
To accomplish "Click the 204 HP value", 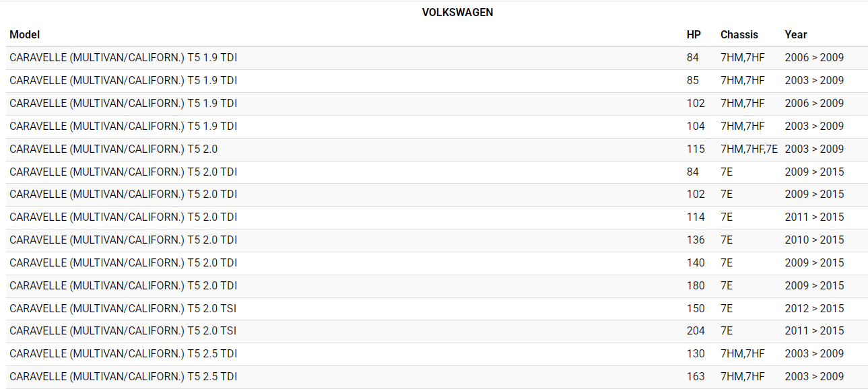I will click(696, 331).
